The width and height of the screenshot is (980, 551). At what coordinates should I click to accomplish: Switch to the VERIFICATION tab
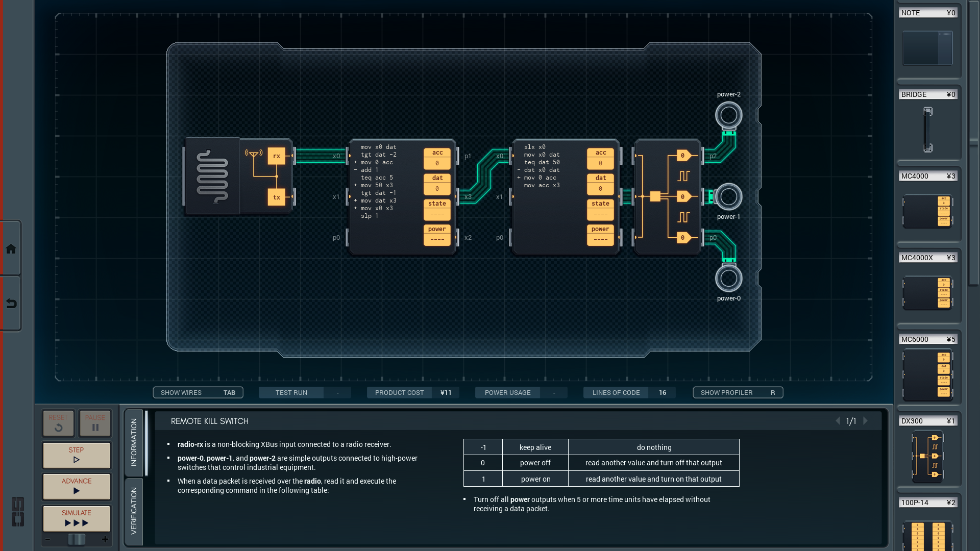click(x=134, y=511)
